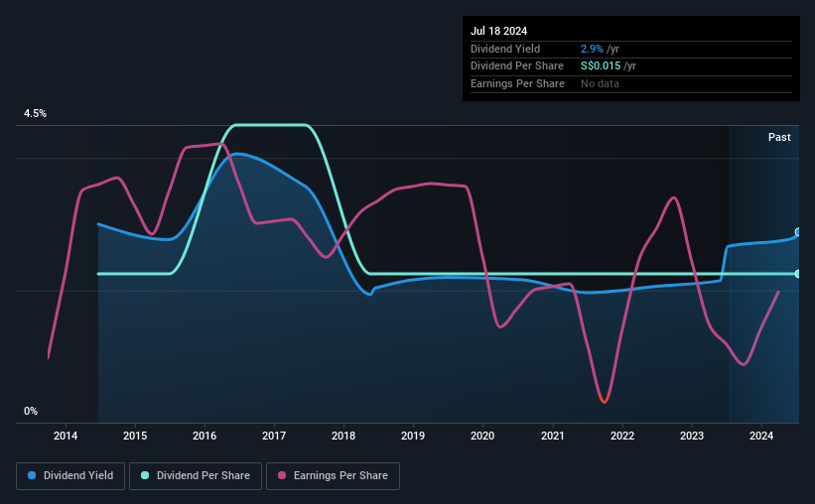Click the 2023 x-axis label

click(x=692, y=436)
